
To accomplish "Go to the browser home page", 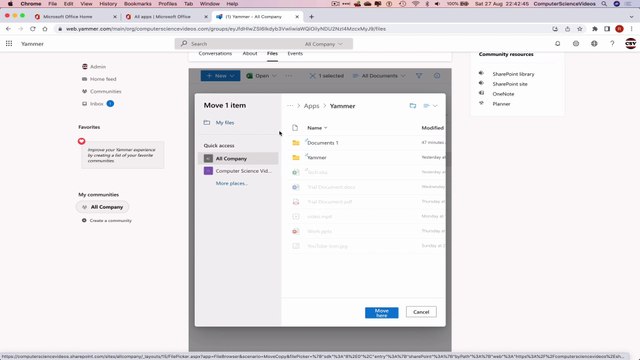I will click(45, 29).
